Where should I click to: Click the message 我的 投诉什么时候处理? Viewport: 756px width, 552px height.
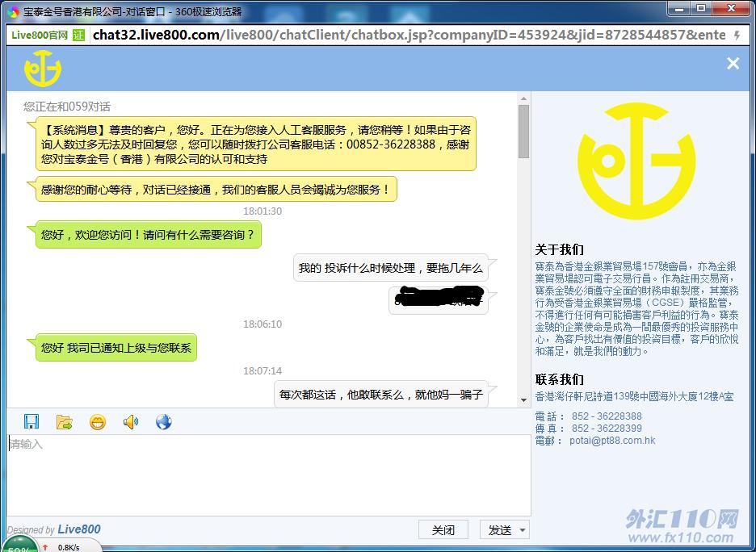[x=391, y=268]
